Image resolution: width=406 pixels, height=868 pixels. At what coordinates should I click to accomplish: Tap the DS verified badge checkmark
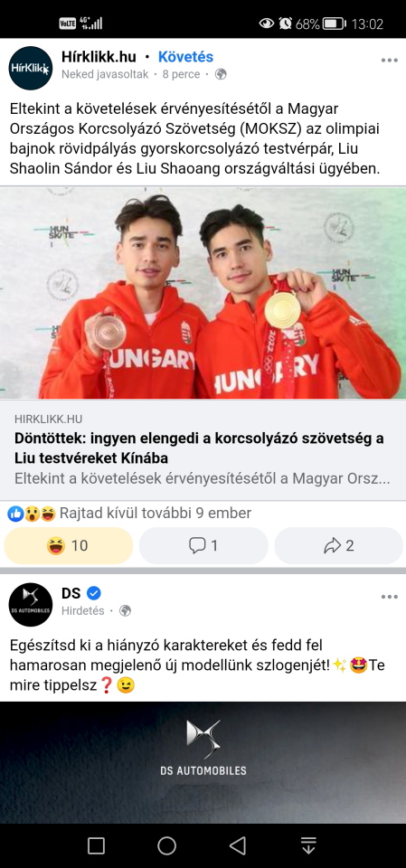(x=94, y=593)
